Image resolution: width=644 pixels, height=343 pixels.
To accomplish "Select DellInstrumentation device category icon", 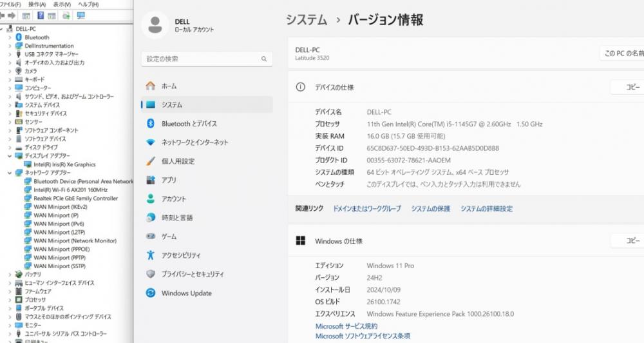I will tap(19, 46).
